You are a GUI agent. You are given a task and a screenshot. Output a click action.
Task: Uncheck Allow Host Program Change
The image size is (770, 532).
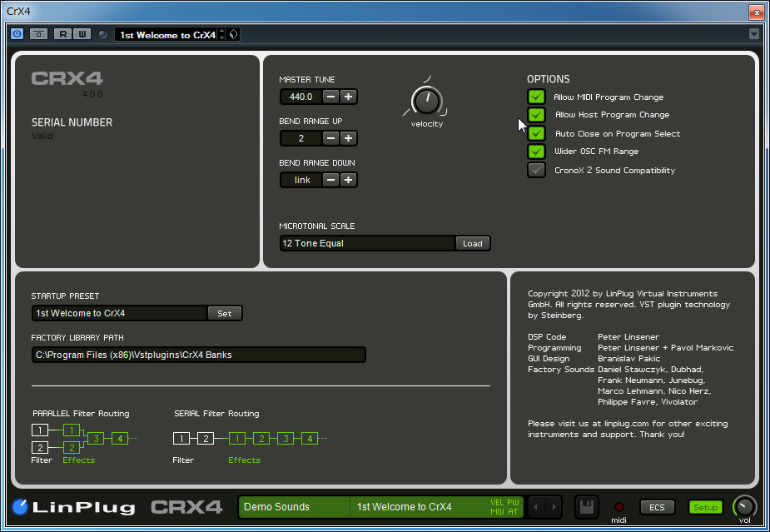pyautogui.click(x=536, y=115)
